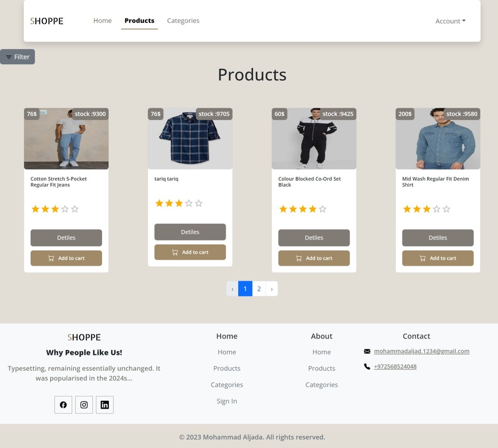This screenshot has height=448, width=498.
Task: Open the LinkedIn social icon in footer
Action: [x=105, y=405]
